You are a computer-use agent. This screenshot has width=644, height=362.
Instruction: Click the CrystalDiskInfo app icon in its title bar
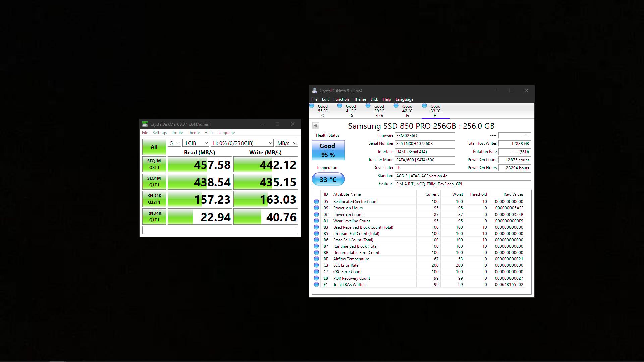(x=314, y=90)
